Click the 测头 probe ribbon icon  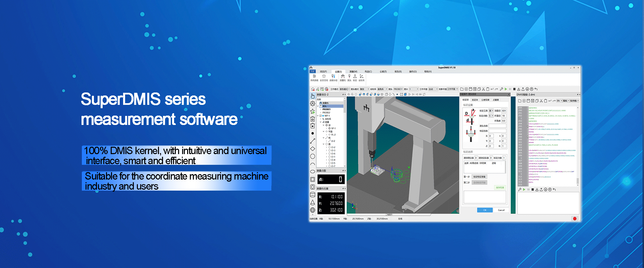pos(349,77)
